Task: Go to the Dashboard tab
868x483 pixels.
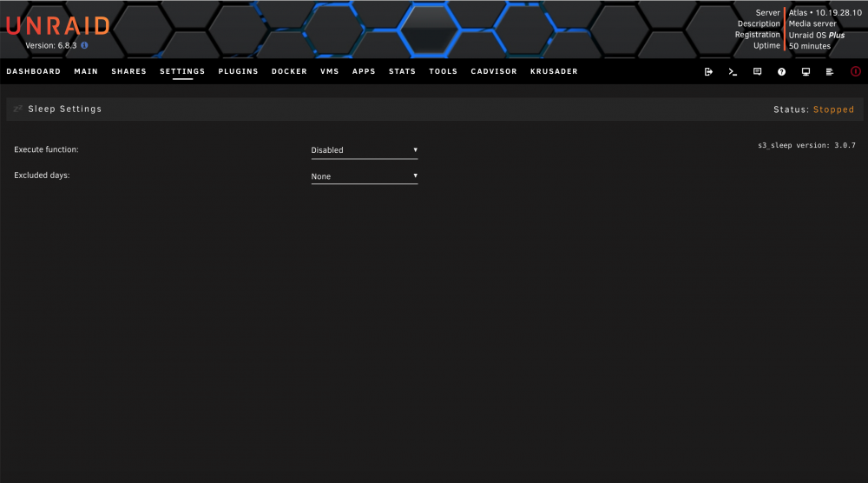Action: 33,71
